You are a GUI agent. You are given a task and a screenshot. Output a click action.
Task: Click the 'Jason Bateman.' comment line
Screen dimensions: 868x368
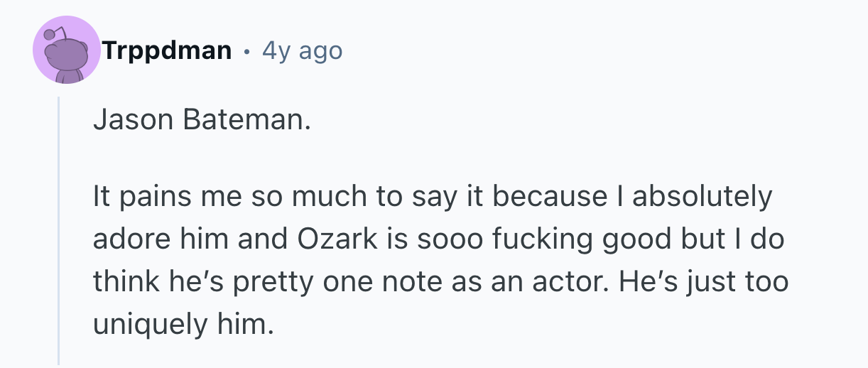202,121
